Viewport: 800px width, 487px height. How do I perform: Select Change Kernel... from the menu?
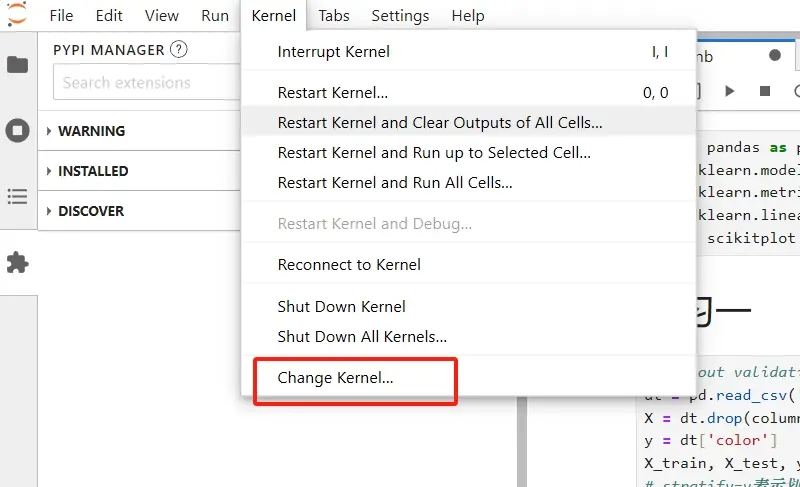tap(336, 378)
